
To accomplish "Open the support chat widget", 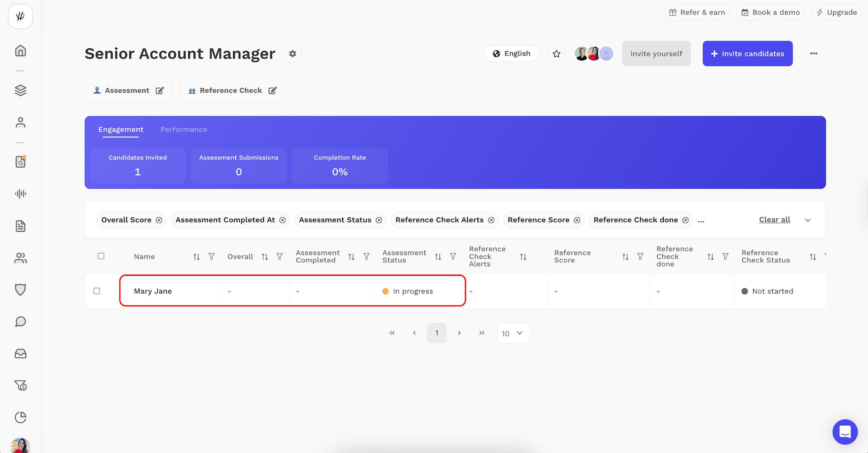I will (845, 432).
